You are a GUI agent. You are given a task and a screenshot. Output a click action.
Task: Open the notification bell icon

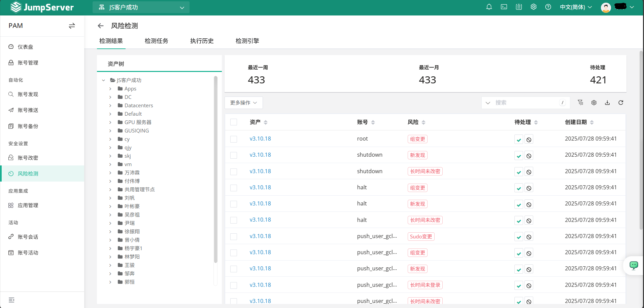click(x=489, y=7)
